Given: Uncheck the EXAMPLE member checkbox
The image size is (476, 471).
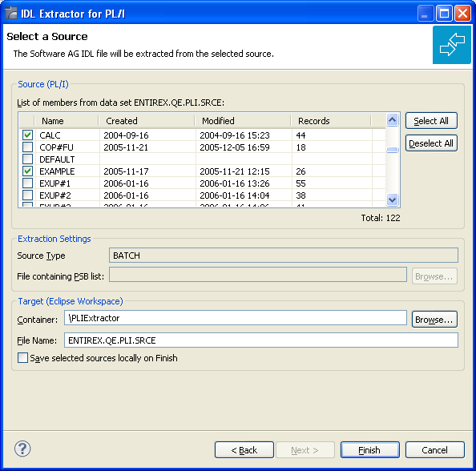Looking at the screenshot, I should [x=27, y=171].
